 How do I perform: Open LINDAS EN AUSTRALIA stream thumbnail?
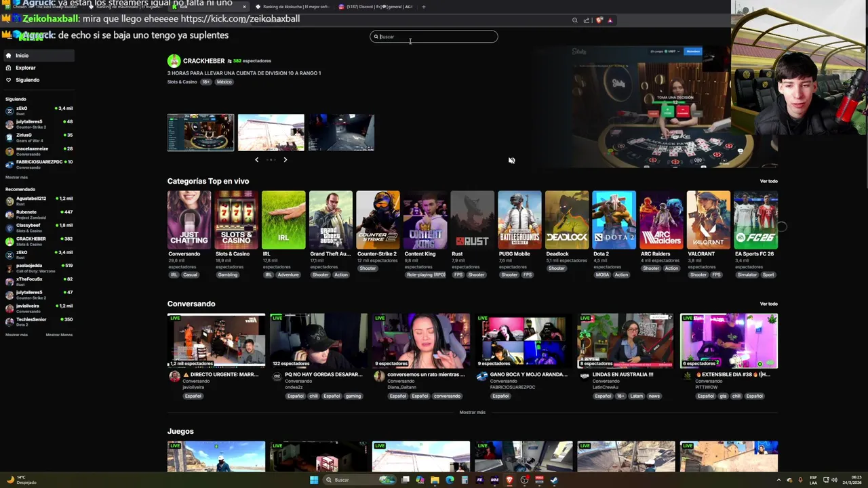(626, 340)
